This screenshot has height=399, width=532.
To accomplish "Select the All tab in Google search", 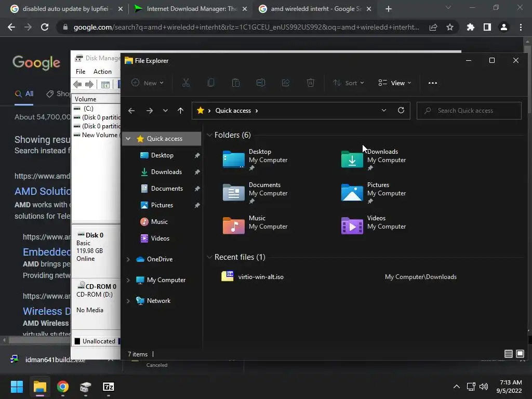I will [x=24, y=94].
